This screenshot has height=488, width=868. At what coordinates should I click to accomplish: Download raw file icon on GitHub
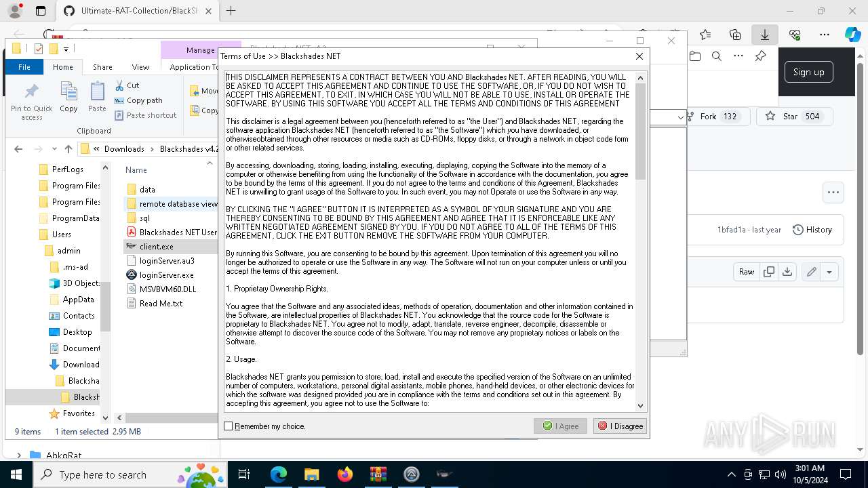[x=787, y=272]
